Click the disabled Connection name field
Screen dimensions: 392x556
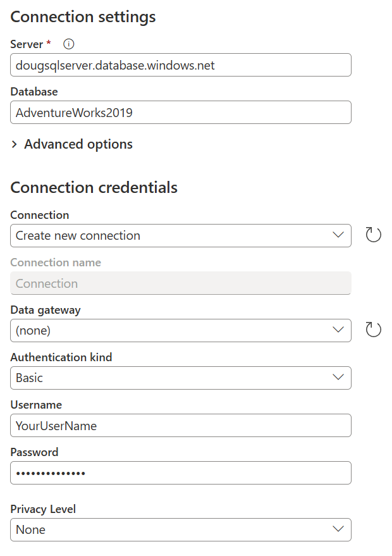180,283
